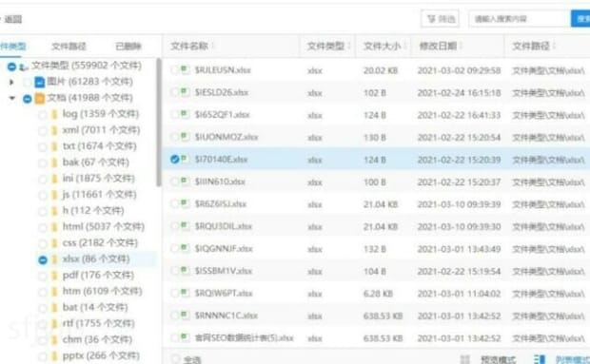
Task: Toggle the root 文件类型 tree checkbox
Action: point(11,67)
